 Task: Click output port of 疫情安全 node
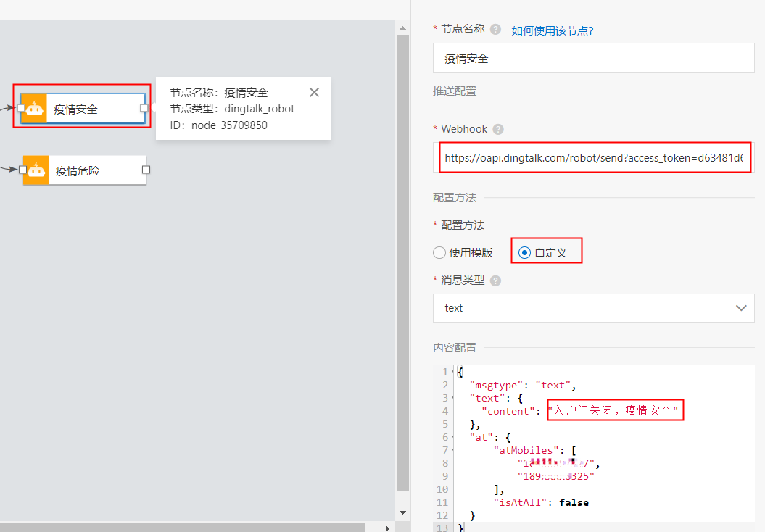144,108
